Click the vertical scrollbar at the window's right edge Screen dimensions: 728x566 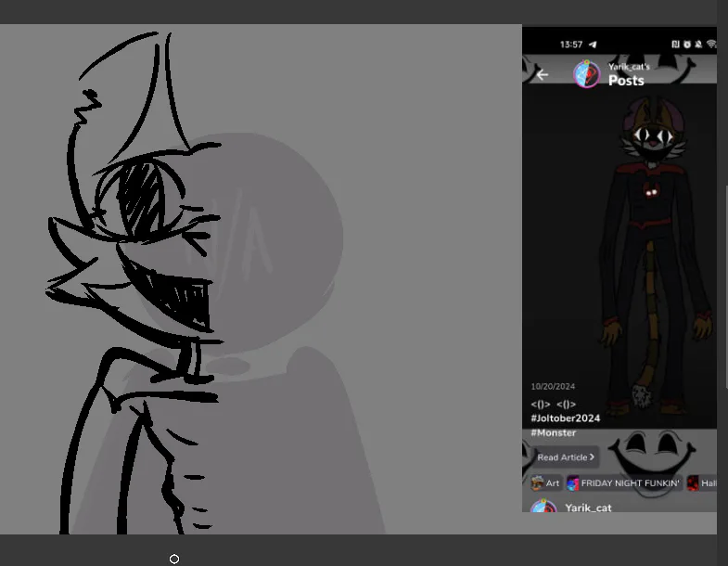(x=726, y=288)
